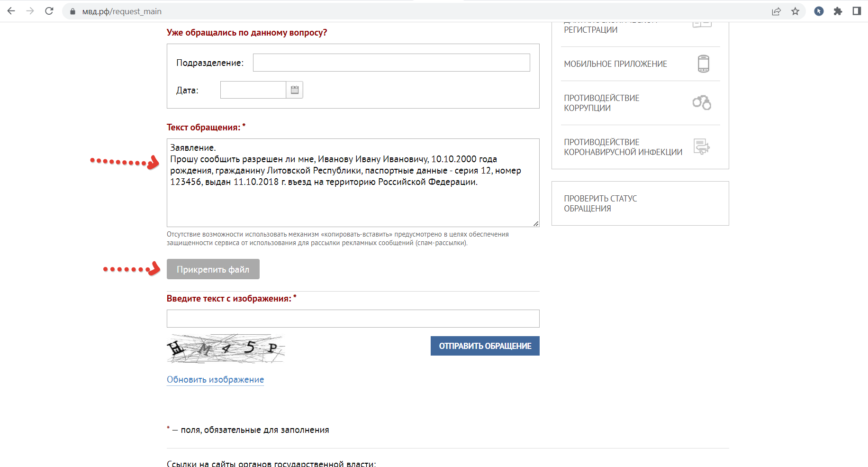Go back using browser back arrow
This screenshot has width=868, height=467.
(x=11, y=11)
